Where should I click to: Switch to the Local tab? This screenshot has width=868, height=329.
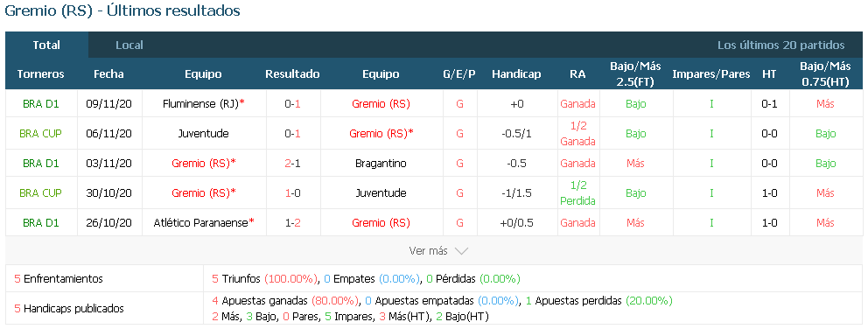coord(129,45)
